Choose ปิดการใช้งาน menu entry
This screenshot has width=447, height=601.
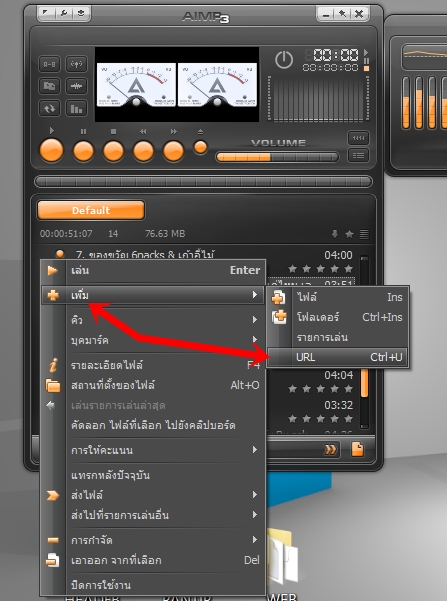[x=153, y=585]
